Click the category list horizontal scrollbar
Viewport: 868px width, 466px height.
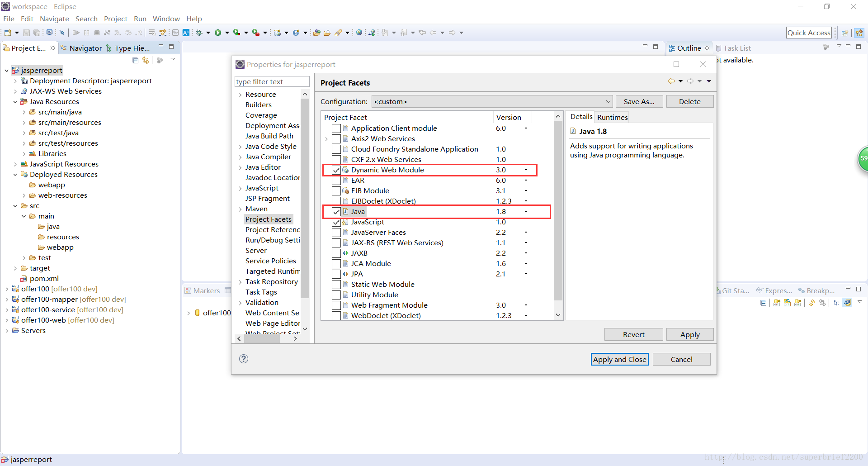[267, 338]
